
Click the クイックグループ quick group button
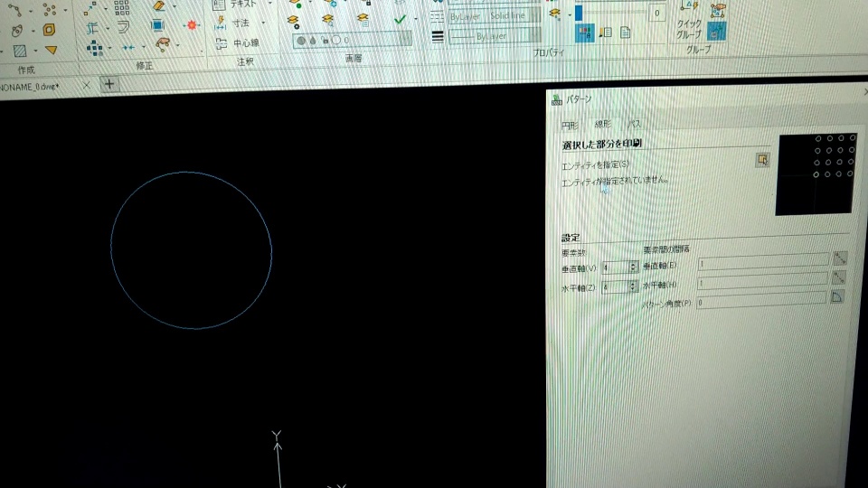tap(689, 21)
